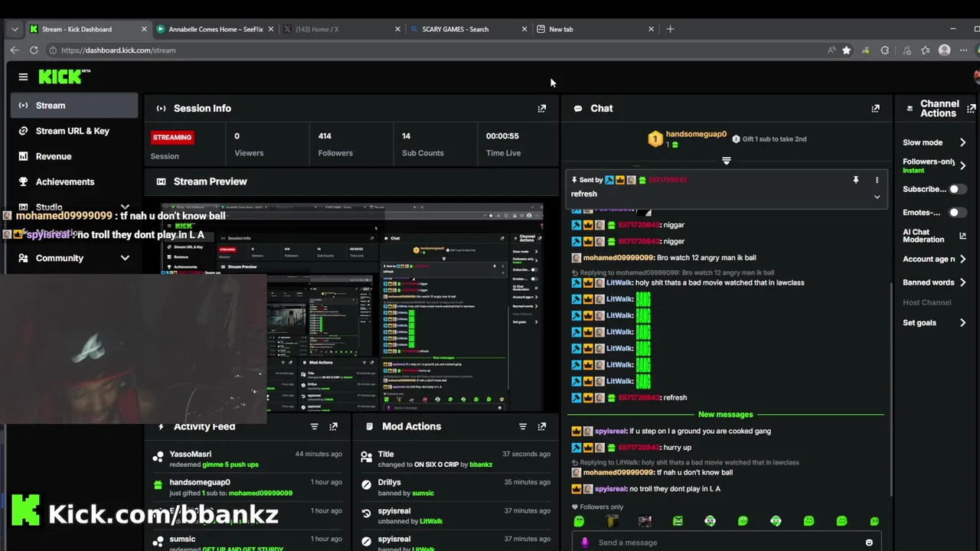Click the pin icon on pinned message
The image size is (980, 551).
coord(856,180)
